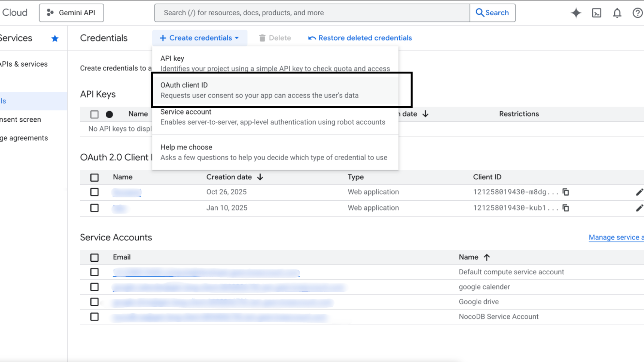Click the Gemini AI spark icon

tap(576, 13)
